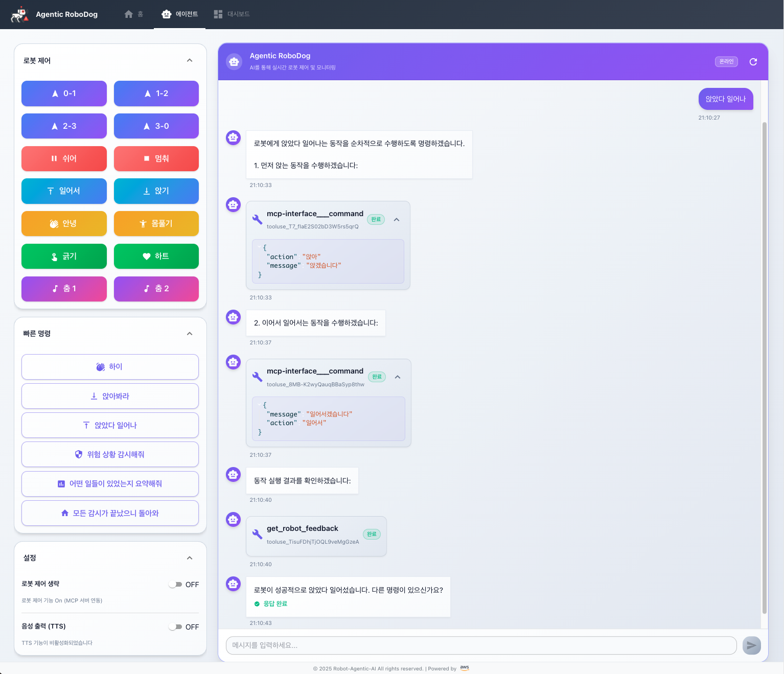Send the 앉아봐라 quick command

click(x=110, y=396)
